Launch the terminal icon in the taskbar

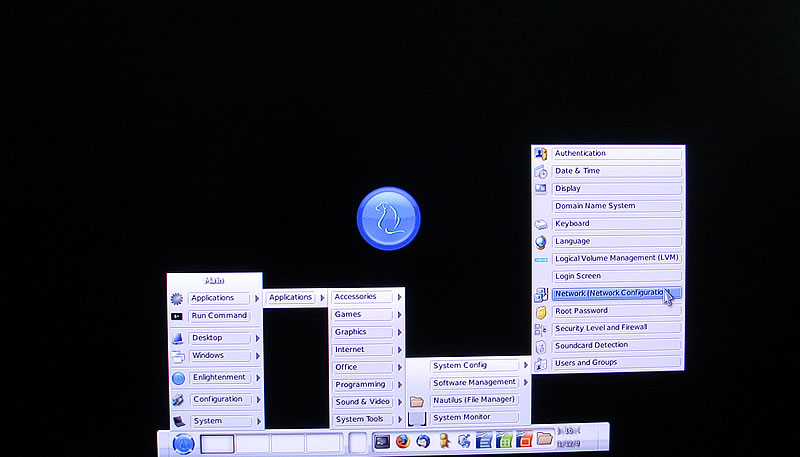[381, 441]
